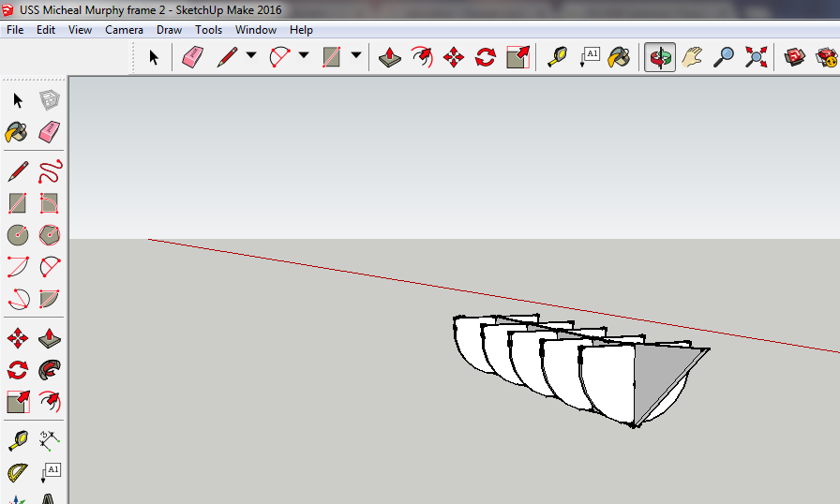Screen dimensions: 840x504
Task: Expand the Line tool dropdown arrow
Action: tap(250, 55)
